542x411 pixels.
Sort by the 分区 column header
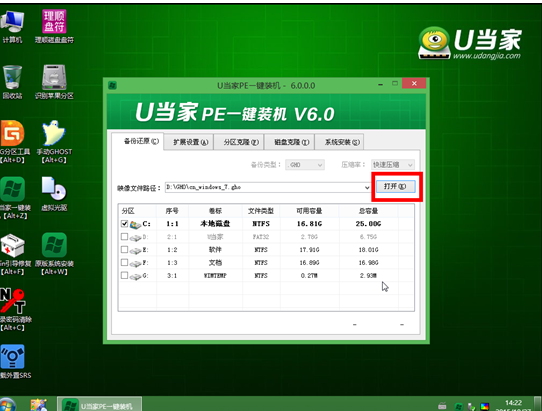(137, 211)
